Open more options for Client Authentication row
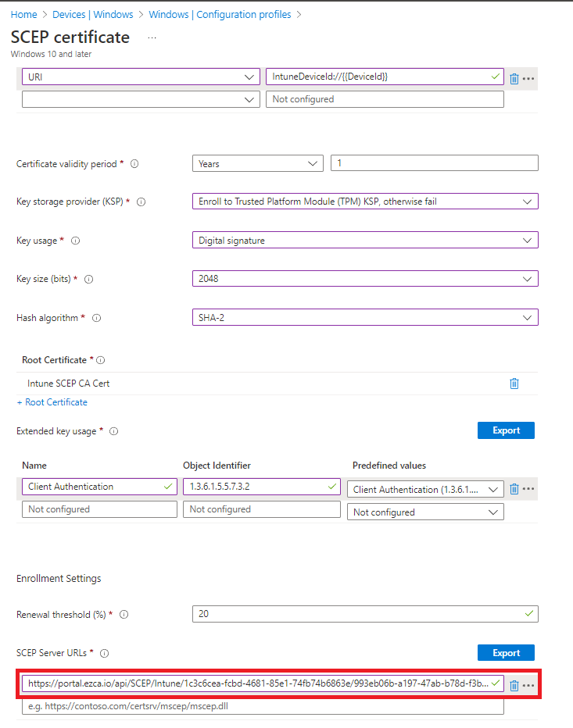Image resolution: width=573 pixels, height=728 pixels. pos(529,489)
